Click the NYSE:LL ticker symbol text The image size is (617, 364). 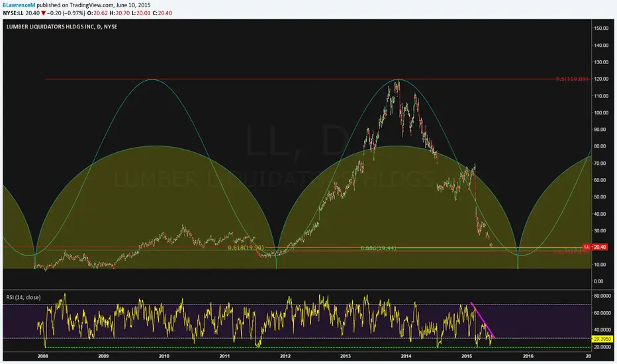point(13,13)
